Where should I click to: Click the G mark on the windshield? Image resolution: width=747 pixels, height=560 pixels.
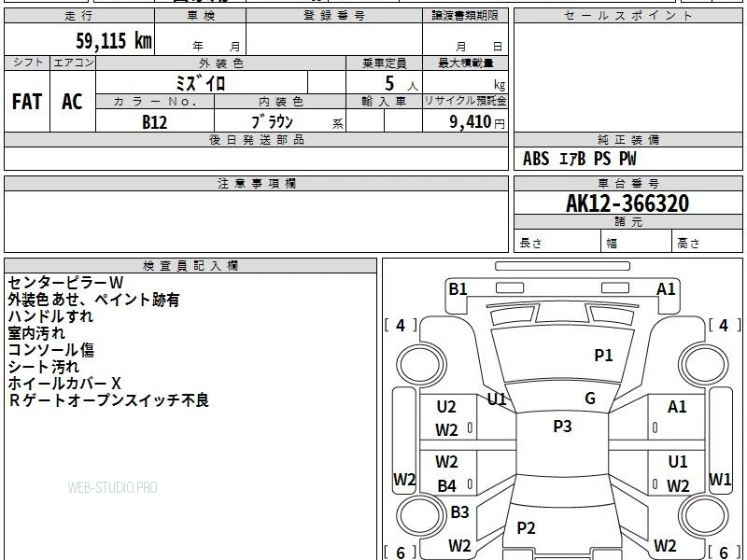coord(590,399)
